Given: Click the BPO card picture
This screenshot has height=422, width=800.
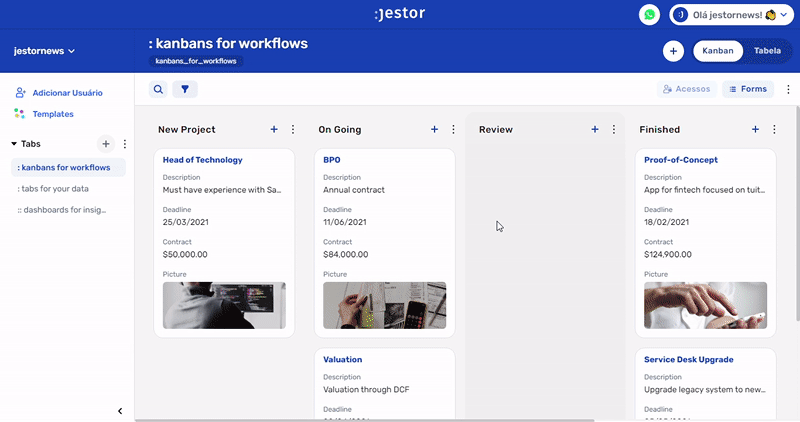Looking at the screenshot, I should coord(385,305).
